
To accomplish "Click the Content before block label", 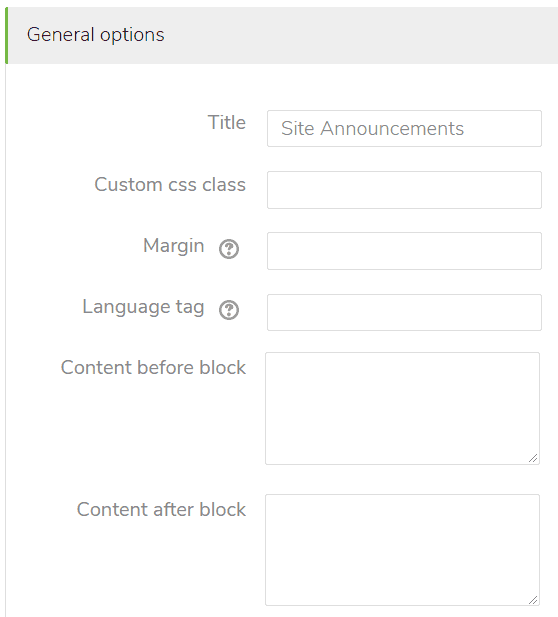I will [153, 368].
